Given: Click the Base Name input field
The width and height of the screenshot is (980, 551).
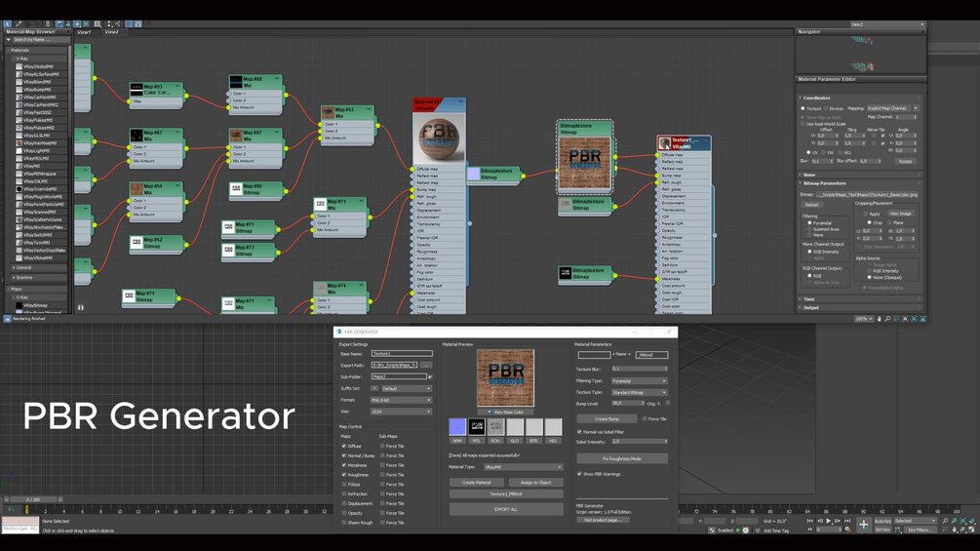Looking at the screenshot, I should coord(401,354).
